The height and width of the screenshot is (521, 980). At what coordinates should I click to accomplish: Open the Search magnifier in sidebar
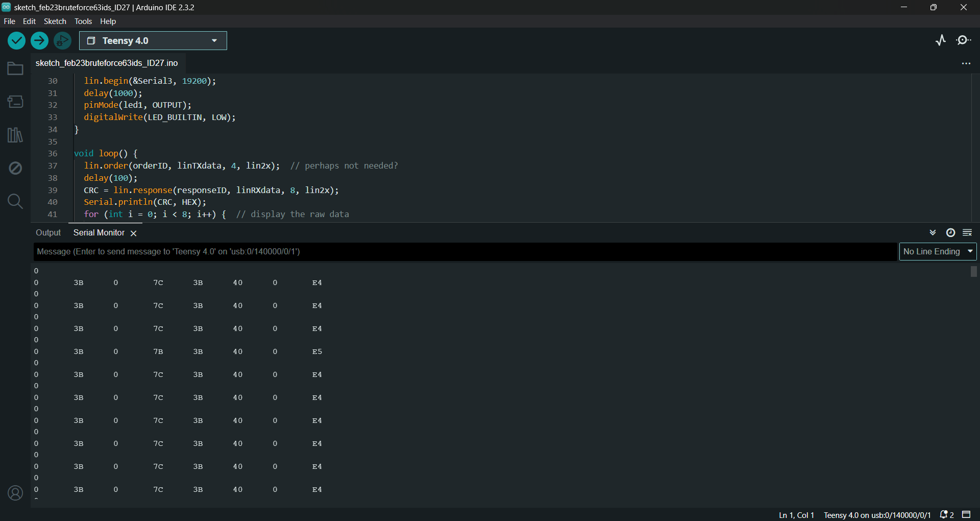point(15,201)
